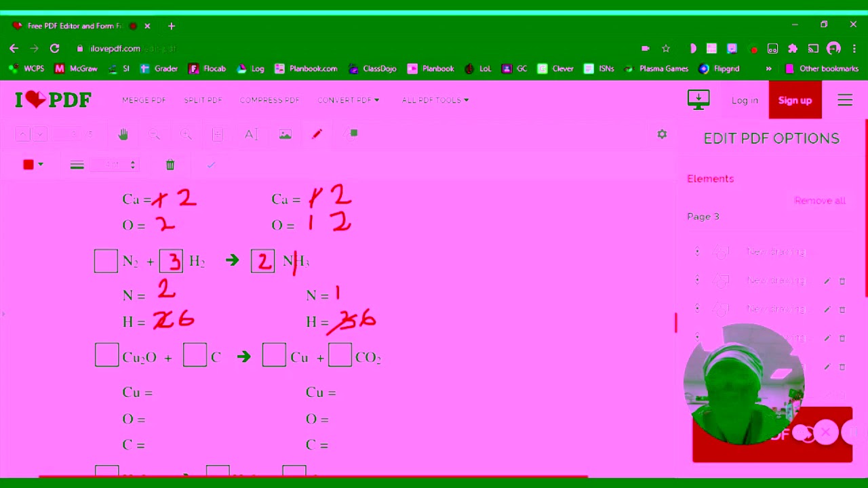Expand the ALL PDF TOOLS dropdown
Screen dimensions: 868x488
[435, 100]
